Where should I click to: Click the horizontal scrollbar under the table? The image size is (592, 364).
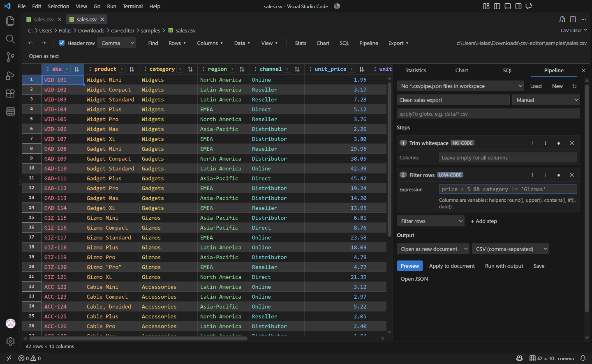[x=138, y=339]
